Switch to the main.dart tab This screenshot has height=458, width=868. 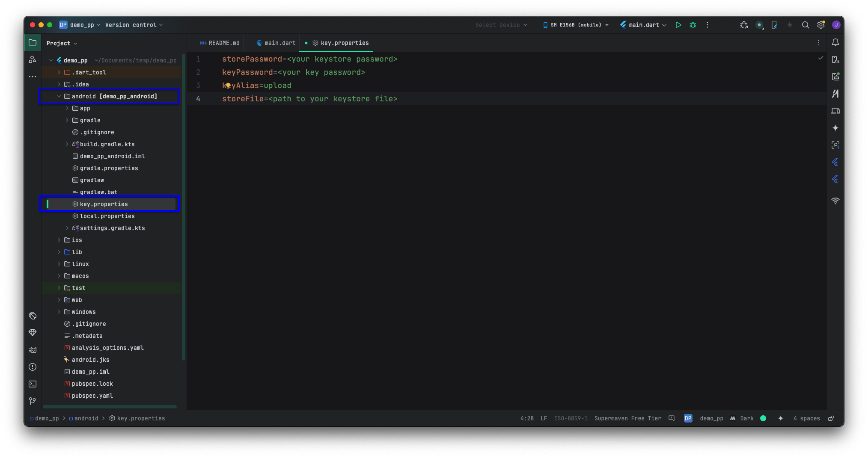276,43
